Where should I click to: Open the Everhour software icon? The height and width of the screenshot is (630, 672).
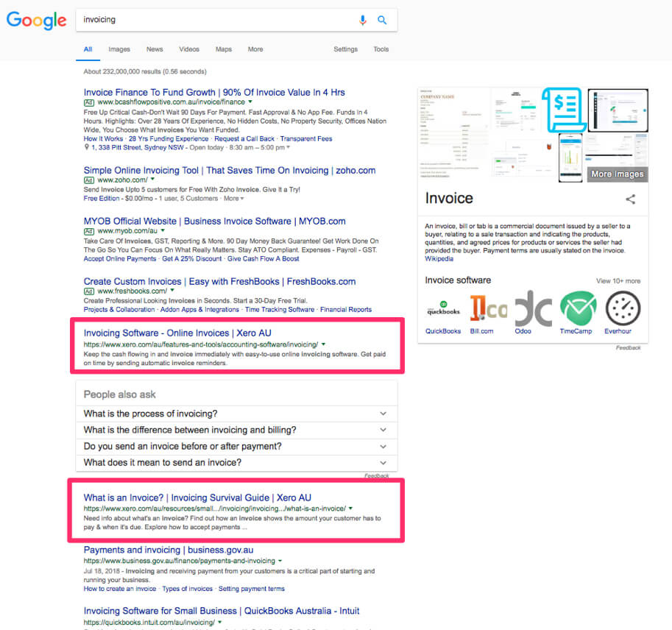click(x=623, y=309)
